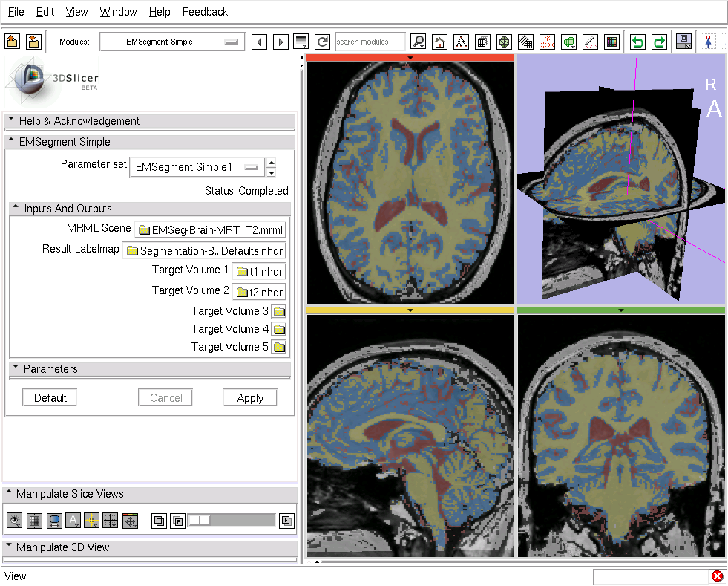Image resolution: width=728 pixels, height=586 pixels.
Task: Click the undo arrow icon
Action: tap(637, 42)
